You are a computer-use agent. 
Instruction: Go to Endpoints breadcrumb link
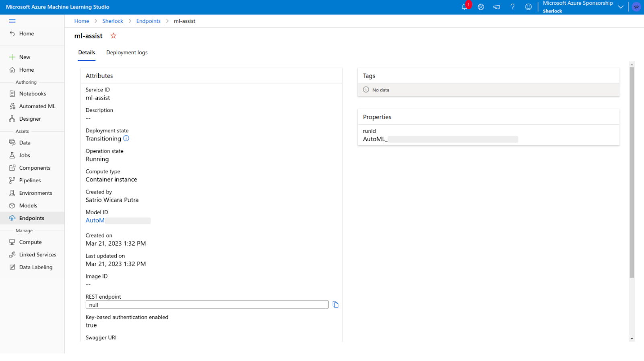pyautogui.click(x=148, y=21)
